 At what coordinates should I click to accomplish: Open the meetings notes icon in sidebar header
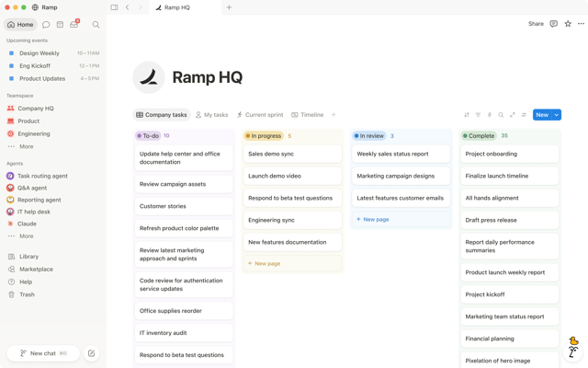(x=60, y=25)
